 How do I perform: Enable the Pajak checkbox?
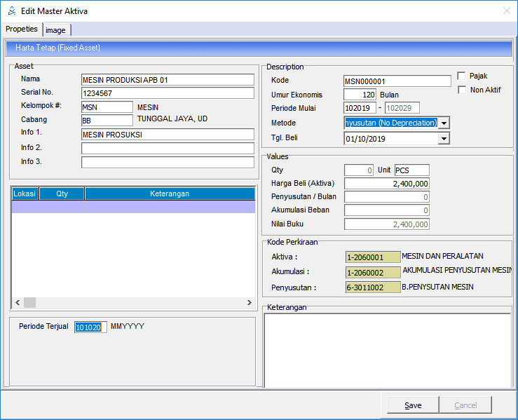[x=462, y=76]
